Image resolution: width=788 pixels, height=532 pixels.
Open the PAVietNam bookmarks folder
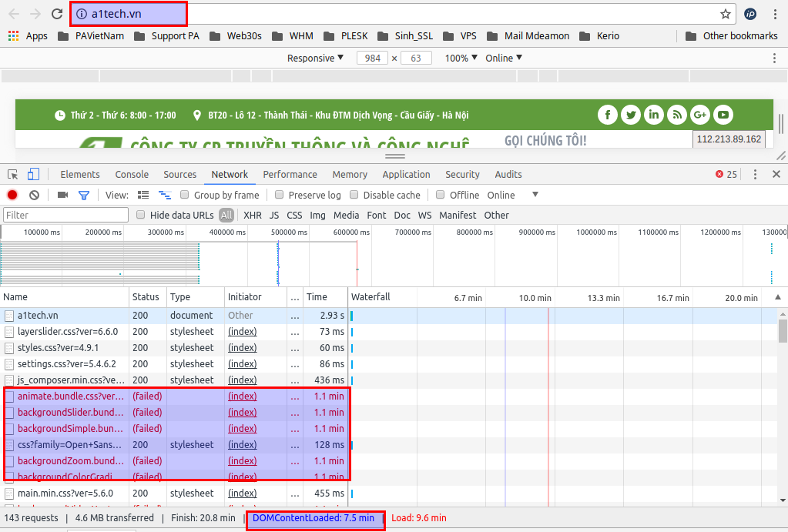[91, 35]
